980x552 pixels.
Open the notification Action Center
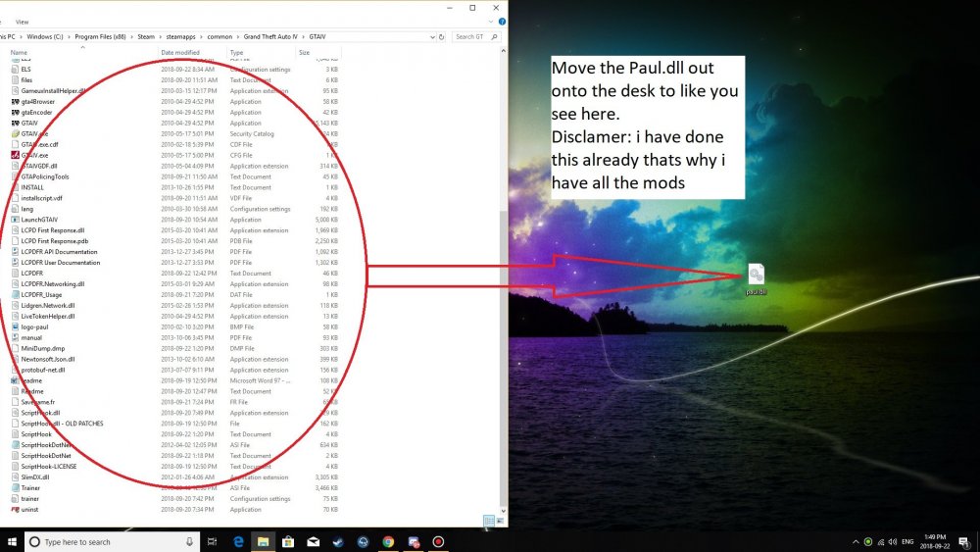[x=964, y=542]
